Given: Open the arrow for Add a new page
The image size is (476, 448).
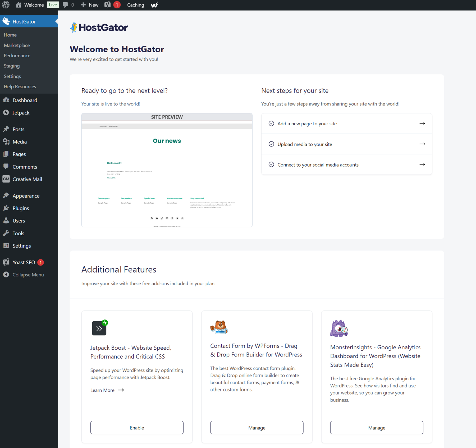Looking at the screenshot, I should point(422,124).
